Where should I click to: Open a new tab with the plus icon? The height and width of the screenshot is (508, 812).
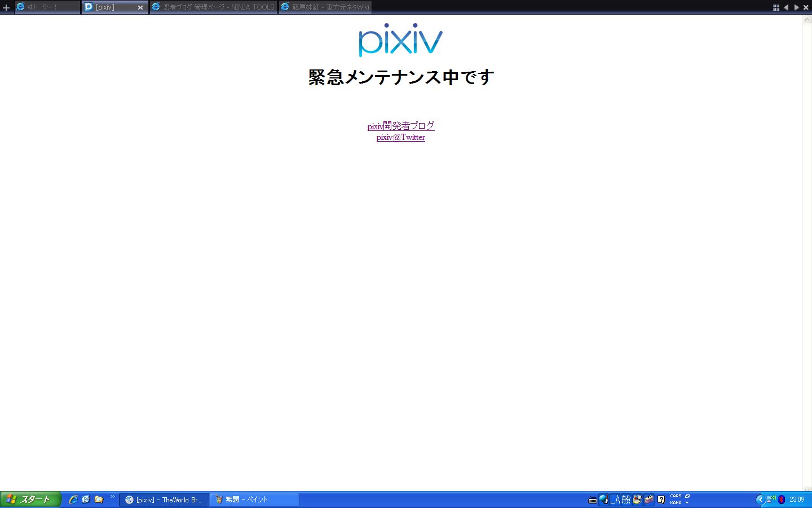[6, 7]
